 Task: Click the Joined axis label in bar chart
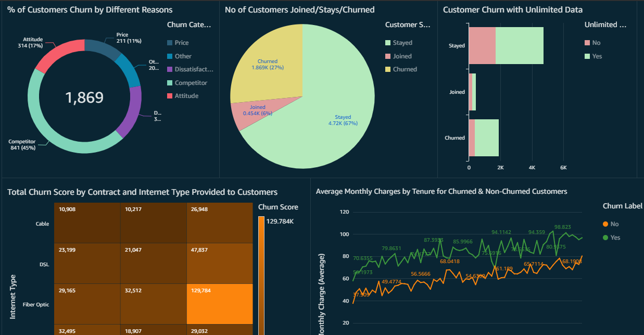coord(457,92)
